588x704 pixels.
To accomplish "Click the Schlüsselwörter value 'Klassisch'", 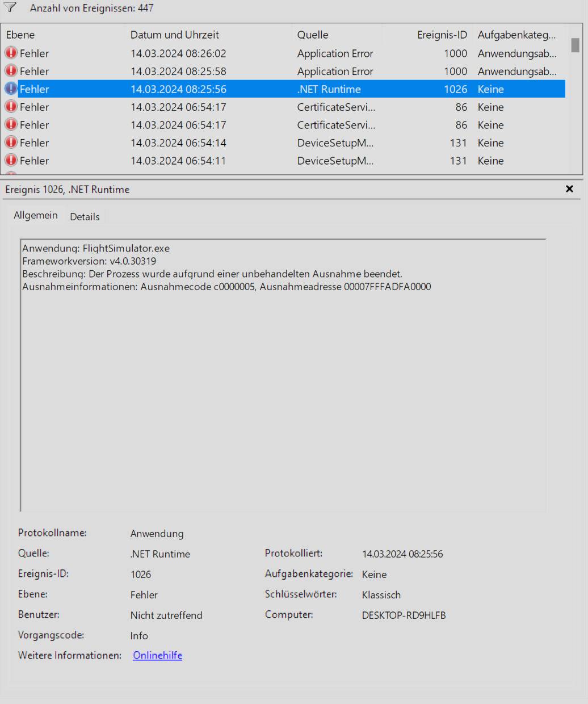I will click(x=381, y=595).
